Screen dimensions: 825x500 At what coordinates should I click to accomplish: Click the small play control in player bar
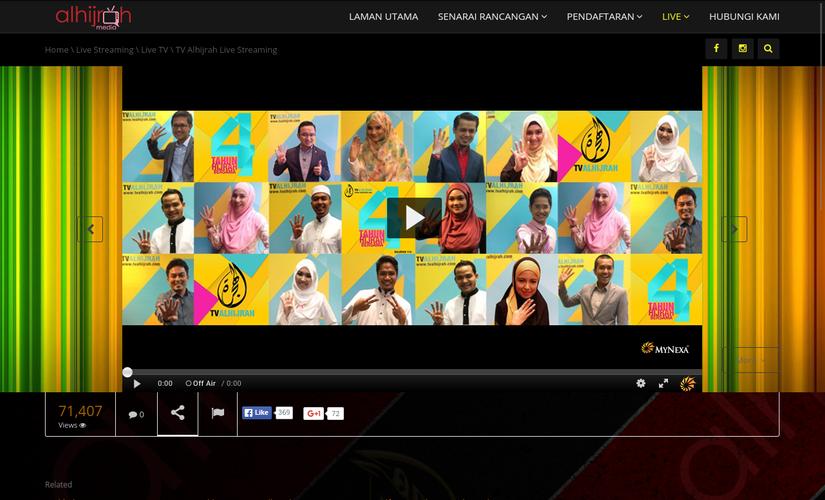coord(137,384)
